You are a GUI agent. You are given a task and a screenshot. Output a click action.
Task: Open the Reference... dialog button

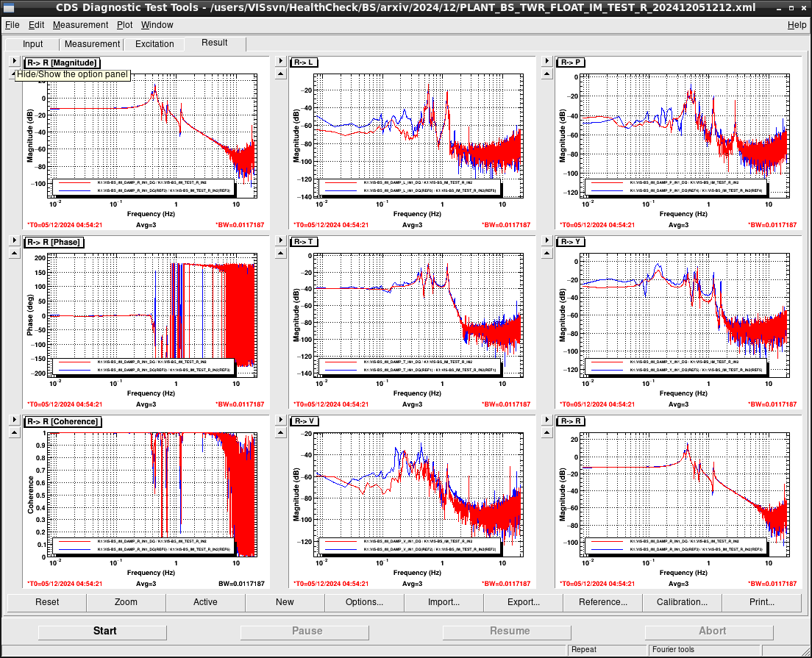tap(603, 602)
